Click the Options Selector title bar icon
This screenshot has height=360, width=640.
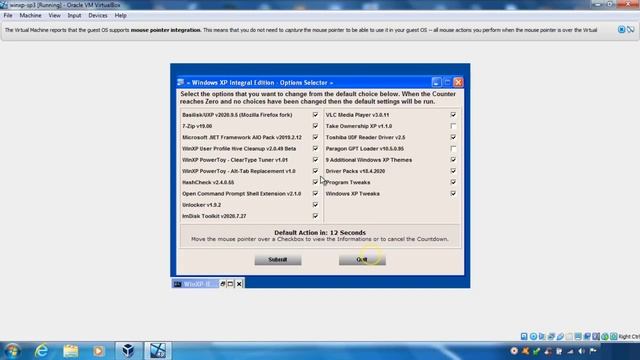pyautogui.click(x=181, y=82)
